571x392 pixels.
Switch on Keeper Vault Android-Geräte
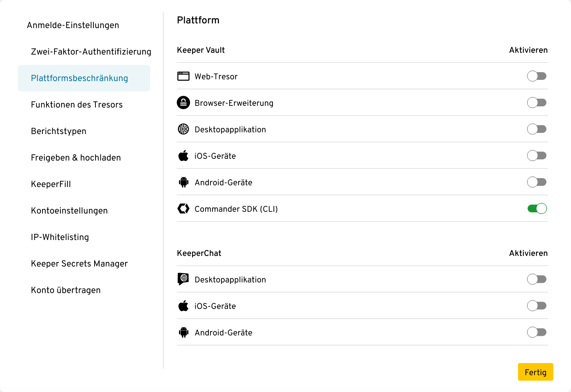tap(537, 182)
